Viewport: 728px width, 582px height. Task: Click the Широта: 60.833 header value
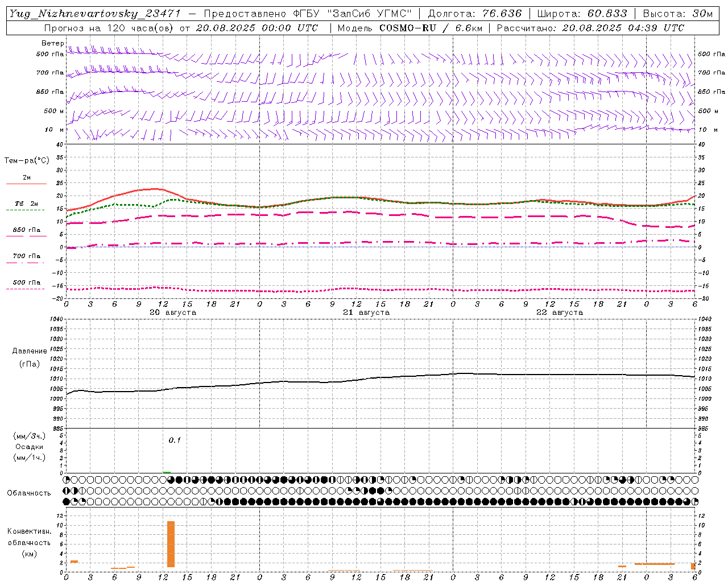click(582, 14)
